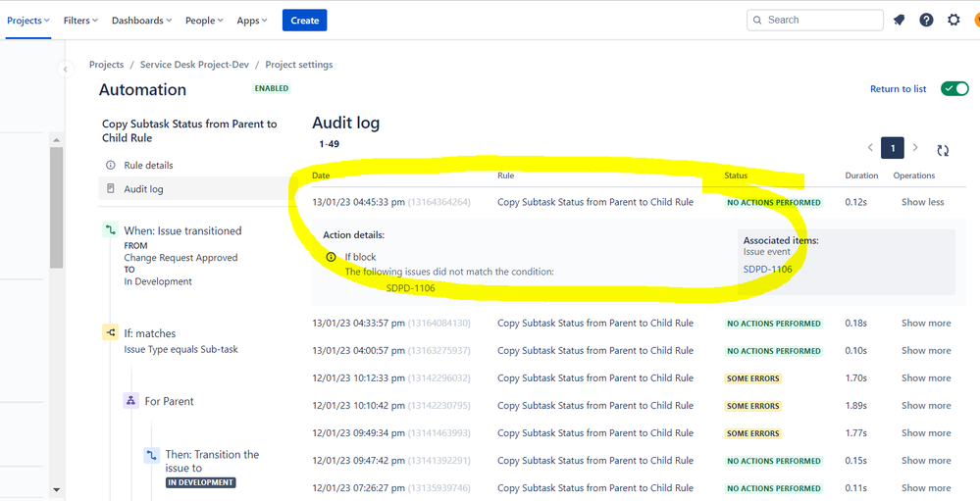Expand the 10:12:33 pm entry with Show more
This screenshot has width=980, height=501.
pos(926,377)
